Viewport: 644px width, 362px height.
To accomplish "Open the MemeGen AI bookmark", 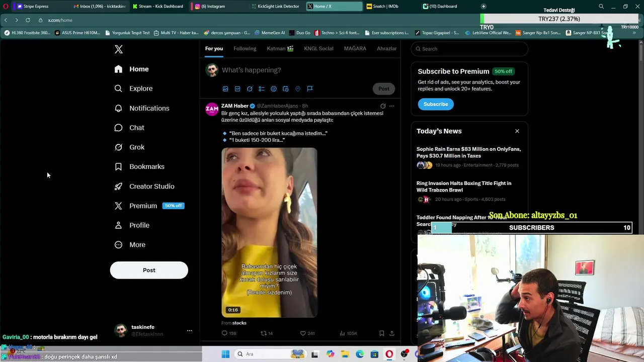I will [270, 33].
